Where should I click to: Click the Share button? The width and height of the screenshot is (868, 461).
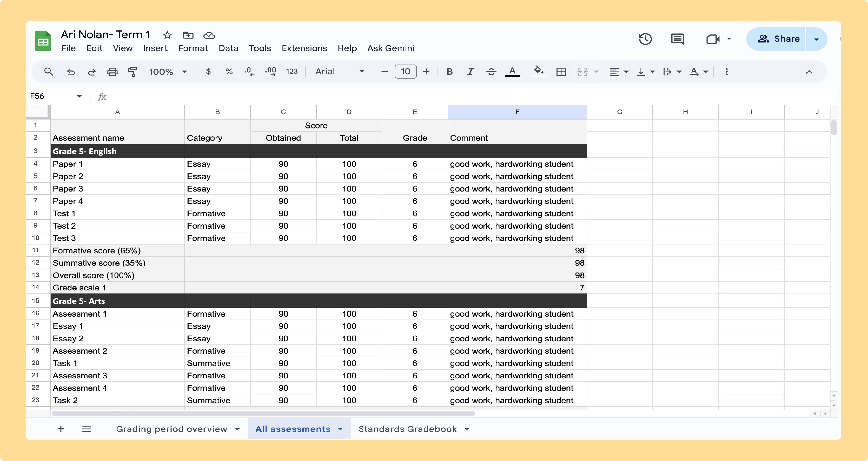[x=776, y=39]
